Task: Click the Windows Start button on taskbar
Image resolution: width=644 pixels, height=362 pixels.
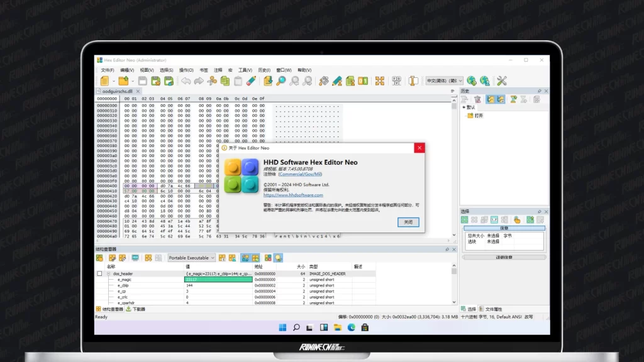Action: tap(282, 327)
